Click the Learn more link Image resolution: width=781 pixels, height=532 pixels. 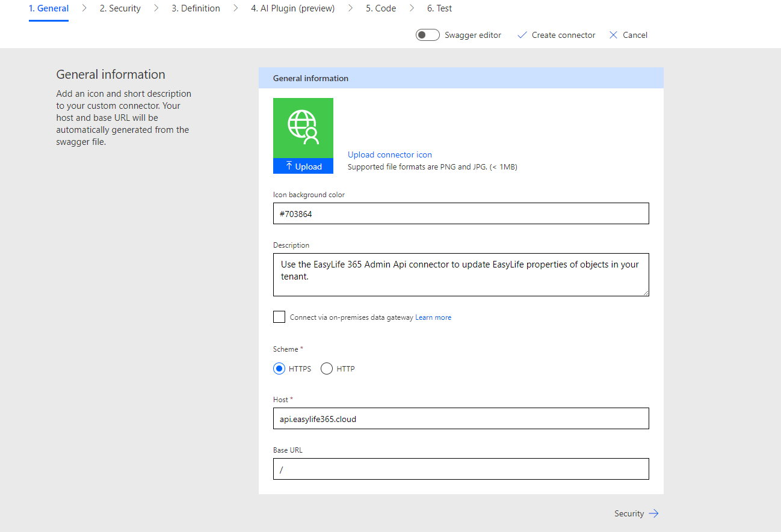433,317
